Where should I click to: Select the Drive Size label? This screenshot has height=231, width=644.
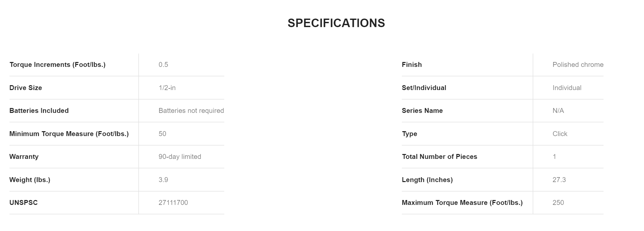(x=26, y=88)
